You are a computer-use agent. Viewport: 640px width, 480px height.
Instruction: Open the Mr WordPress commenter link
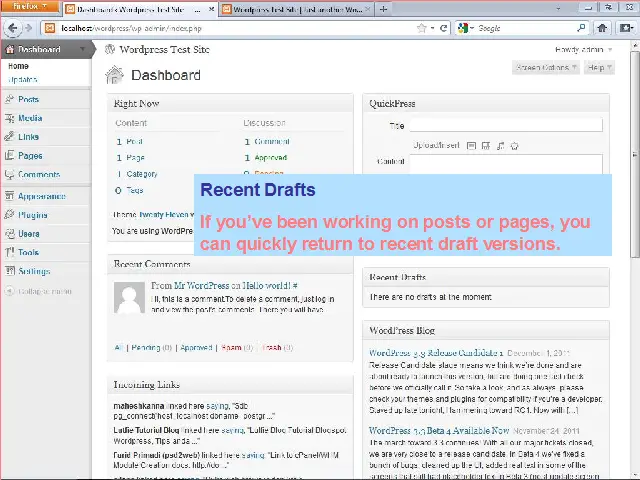tap(202, 285)
